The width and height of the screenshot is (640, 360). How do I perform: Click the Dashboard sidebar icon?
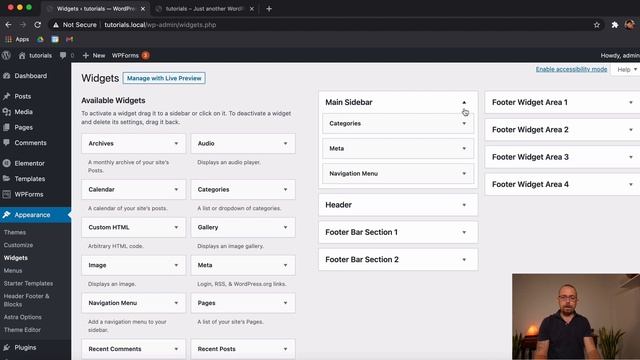[7, 76]
